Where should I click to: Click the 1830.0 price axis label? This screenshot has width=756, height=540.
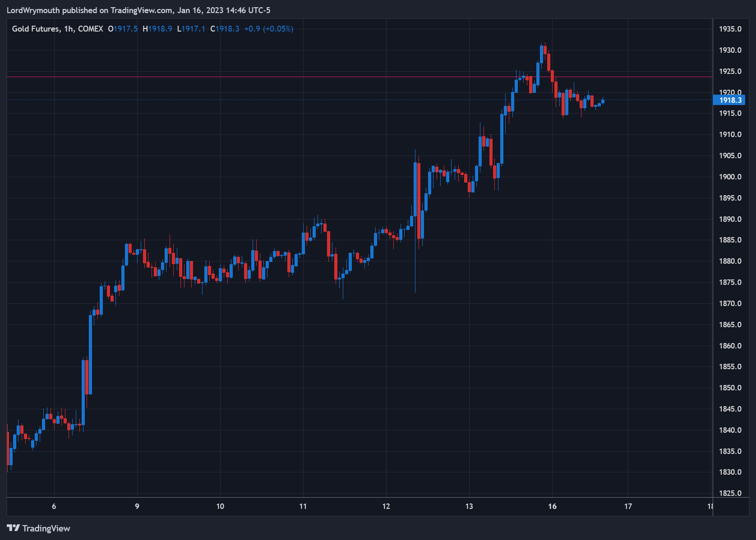tap(730, 472)
